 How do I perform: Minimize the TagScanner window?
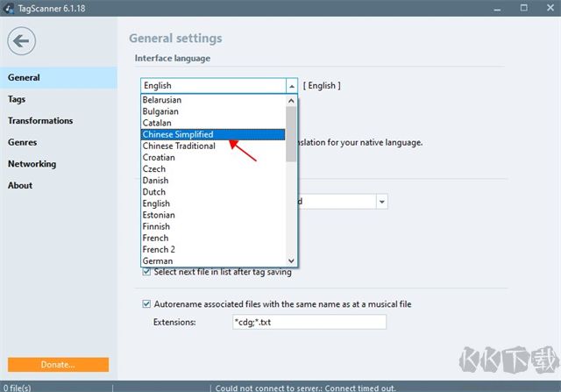tap(497, 8)
